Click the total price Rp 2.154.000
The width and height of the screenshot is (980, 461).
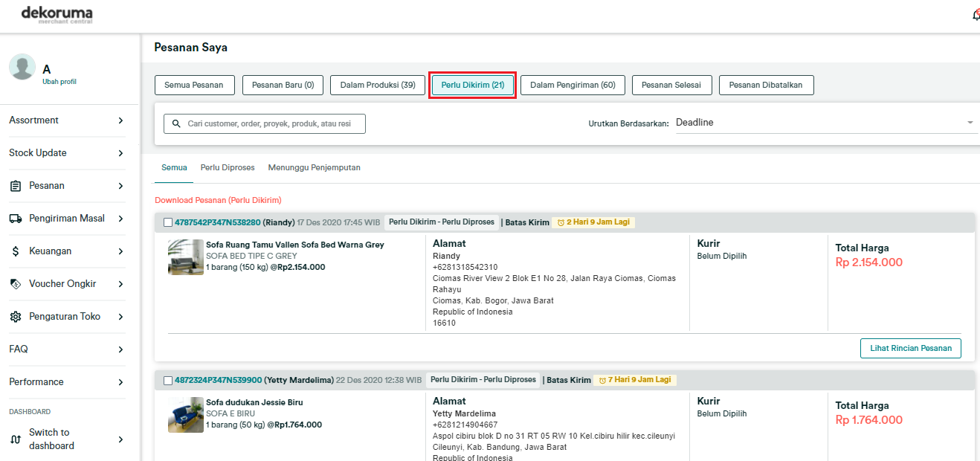pos(869,262)
